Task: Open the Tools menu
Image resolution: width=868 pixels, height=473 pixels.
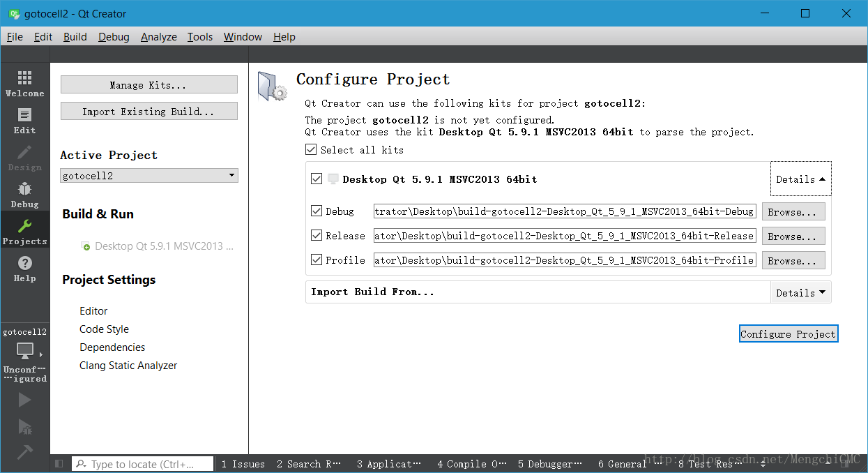Action: click(x=199, y=37)
